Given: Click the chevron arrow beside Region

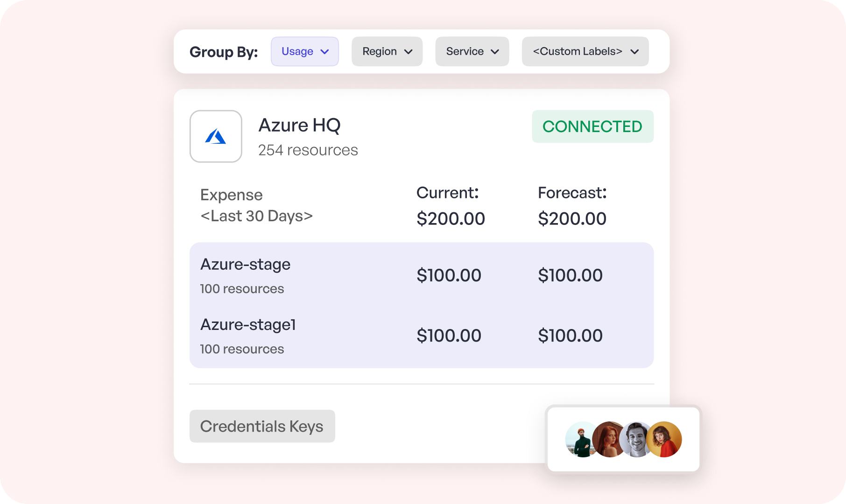Looking at the screenshot, I should [409, 52].
